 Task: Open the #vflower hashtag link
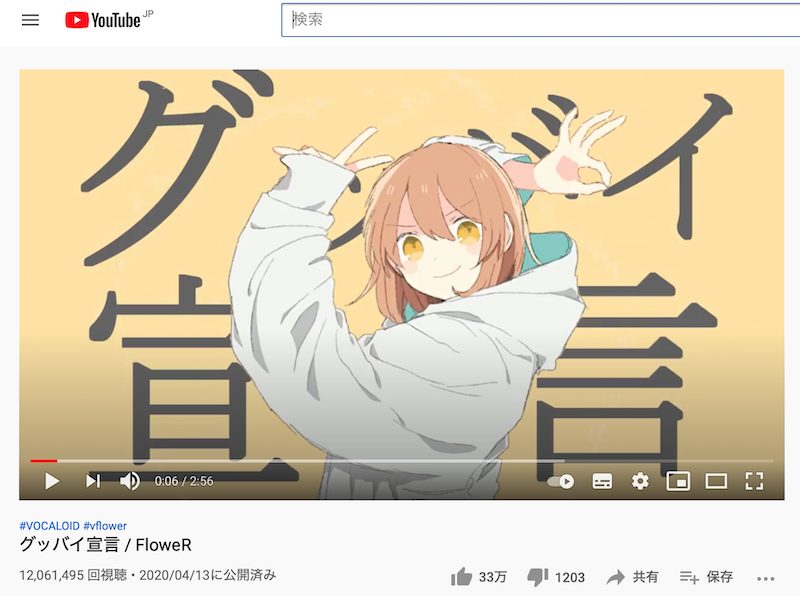[x=105, y=526]
